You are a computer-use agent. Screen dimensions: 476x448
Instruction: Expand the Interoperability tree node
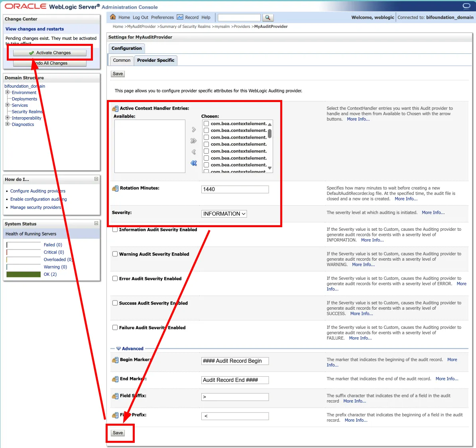click(x=7, y=118)
